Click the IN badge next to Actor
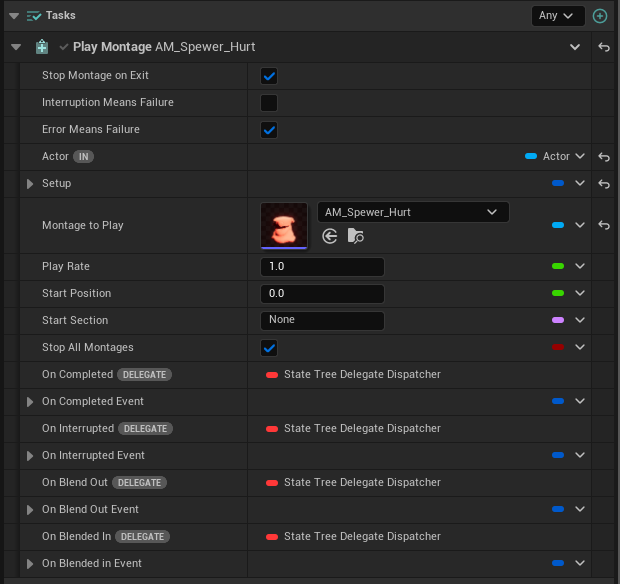 83,157
